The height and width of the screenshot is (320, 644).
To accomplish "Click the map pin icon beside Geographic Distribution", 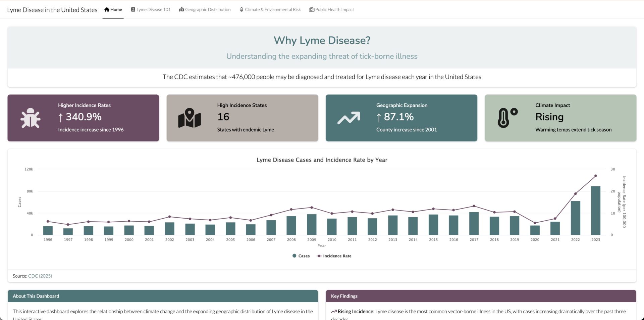I will coord(181,9).
